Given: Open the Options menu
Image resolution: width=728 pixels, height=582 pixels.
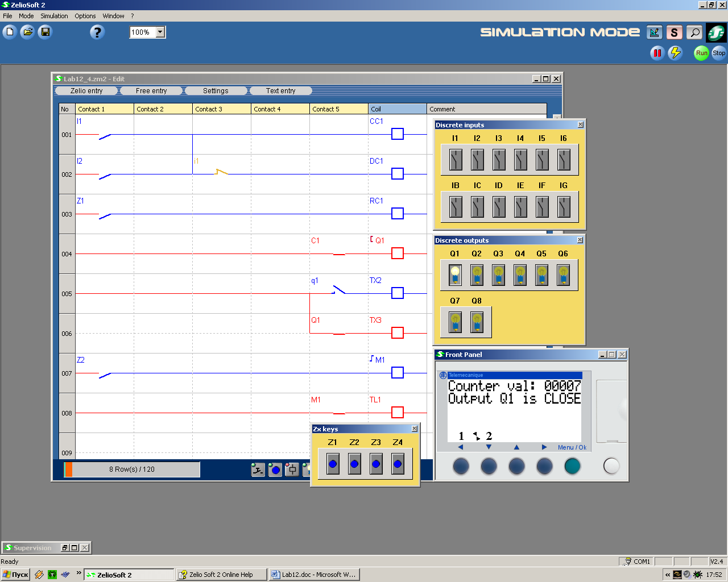Looking at the screenshot, I should [85, 16].
